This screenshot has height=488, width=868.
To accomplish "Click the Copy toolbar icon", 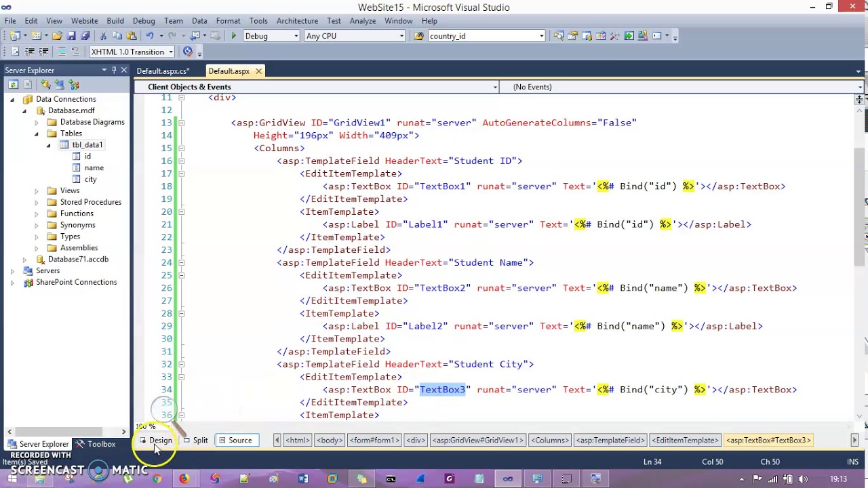I will (117, 36).
